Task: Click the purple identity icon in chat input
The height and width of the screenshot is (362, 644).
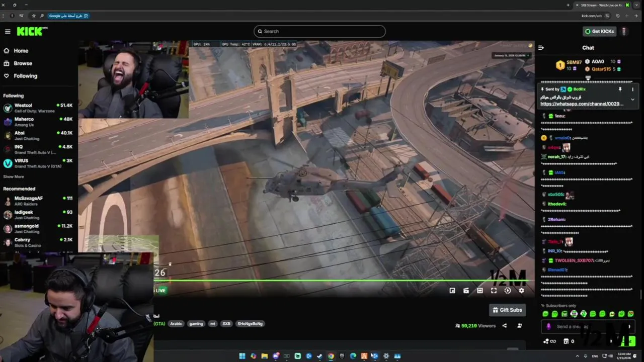Action: (548, 327)
